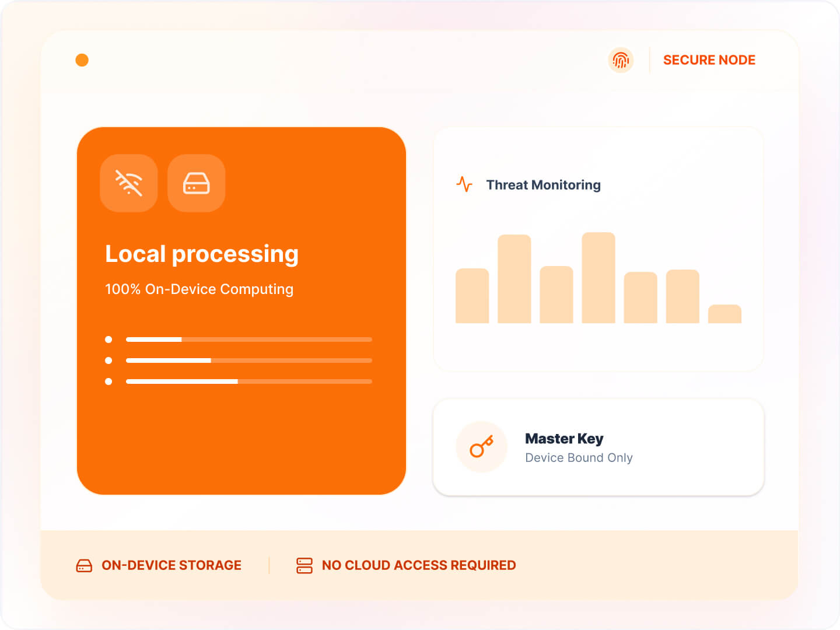This screenshot has width=840, height=630.
Task: Select the wifi-disabled icon on the orange card
Action: [x=128, y=183]
